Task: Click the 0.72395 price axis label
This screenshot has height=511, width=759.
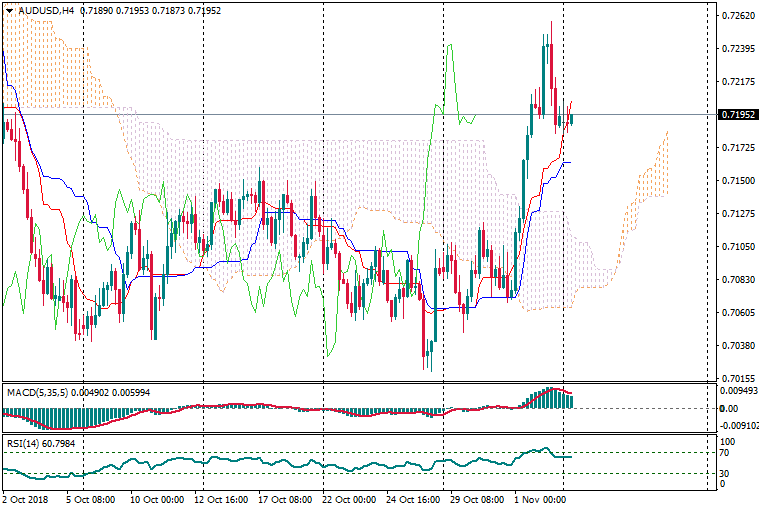Action: [x=737, y=49]
